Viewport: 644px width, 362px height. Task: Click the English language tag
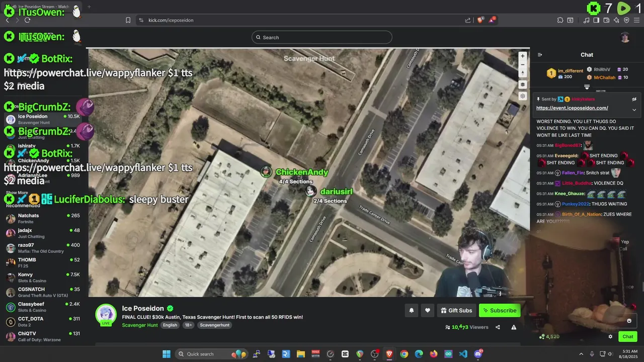170,325
